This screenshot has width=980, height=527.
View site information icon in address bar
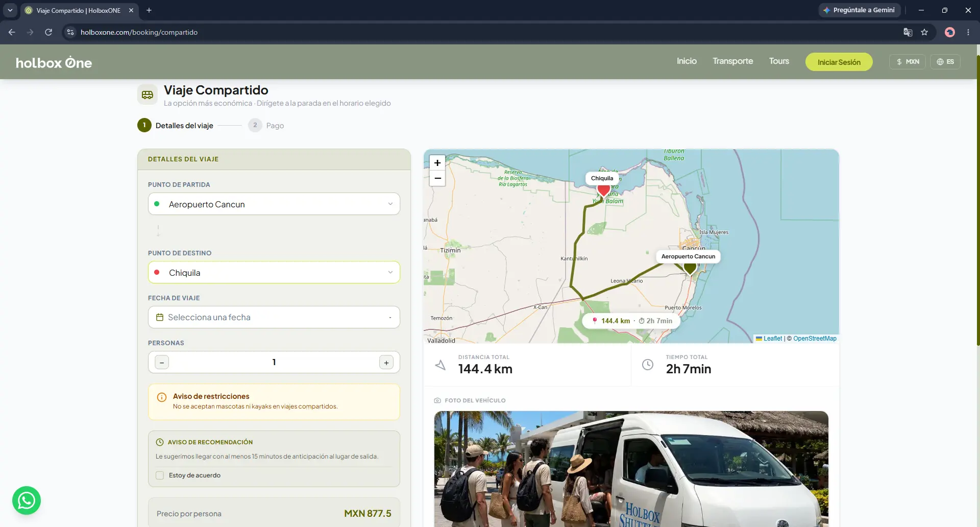coord(70,32)
